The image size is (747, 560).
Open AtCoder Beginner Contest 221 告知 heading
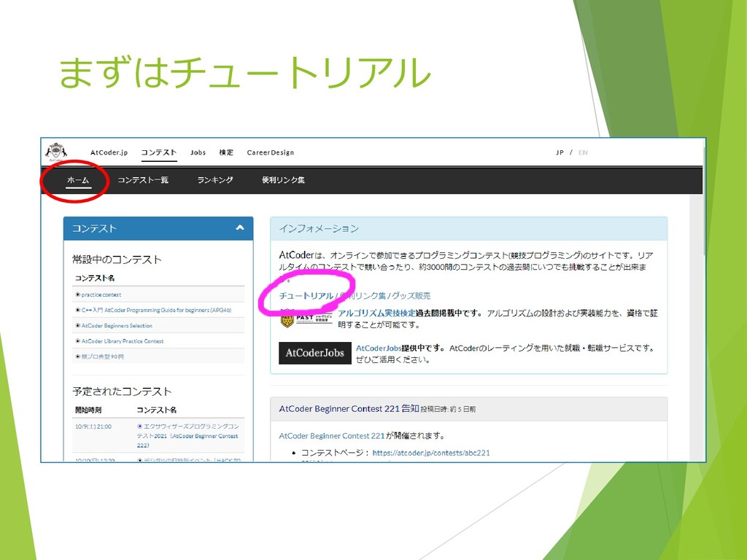pos(349,408)
